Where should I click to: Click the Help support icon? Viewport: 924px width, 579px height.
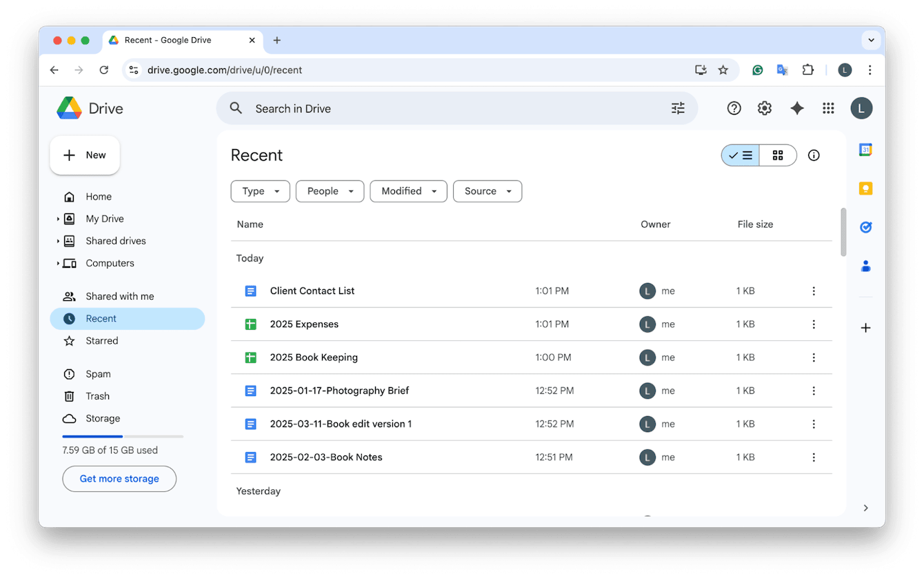734,108
